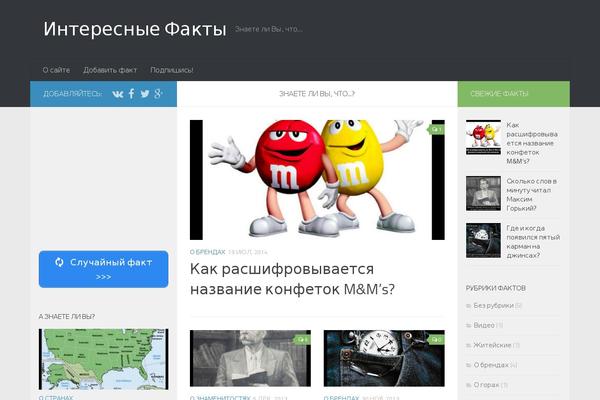
Task: Open sidebar link about Максим Горький
Action: point(531,194)
